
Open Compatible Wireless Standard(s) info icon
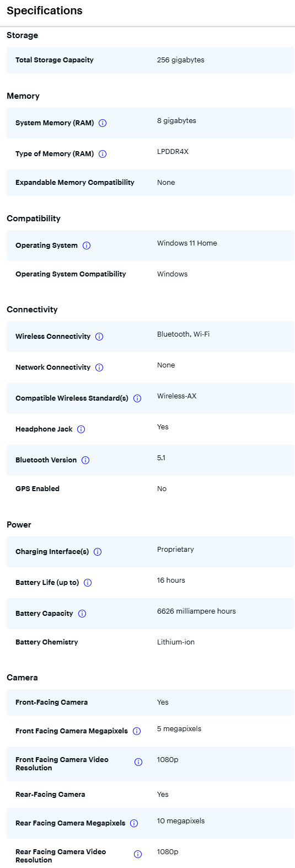coord(137,398)
